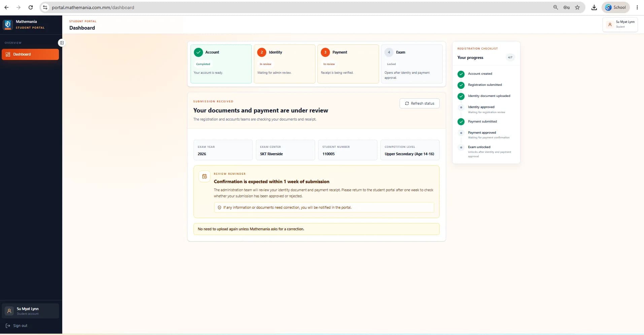644x335 pixels.
Task: Bookmark this page with star icon
Action: click(577, 7)
